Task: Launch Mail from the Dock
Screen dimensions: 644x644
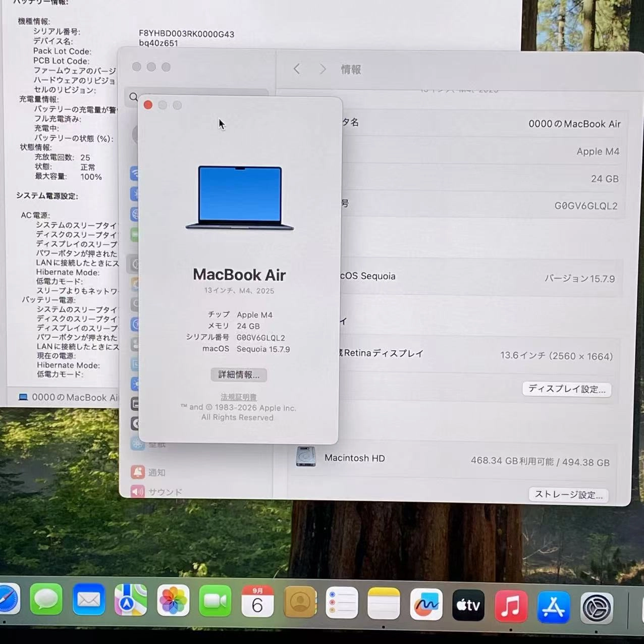Action: point(89,600)
